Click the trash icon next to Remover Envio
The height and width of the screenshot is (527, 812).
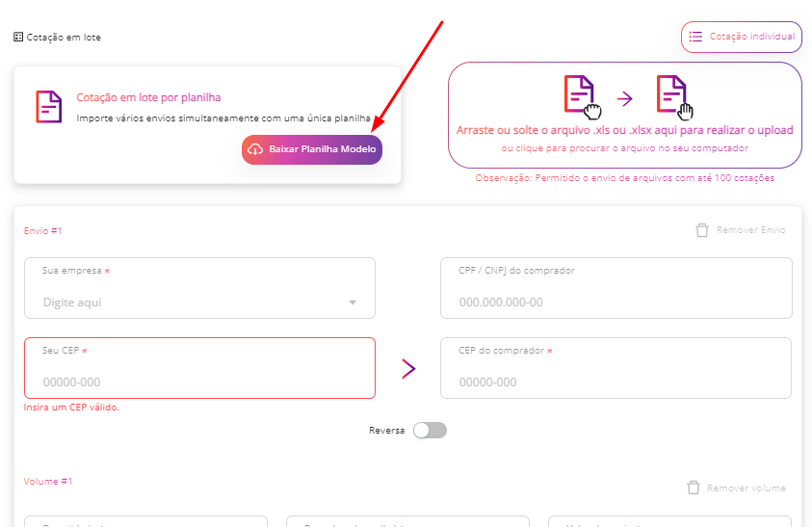click(701, 230)
